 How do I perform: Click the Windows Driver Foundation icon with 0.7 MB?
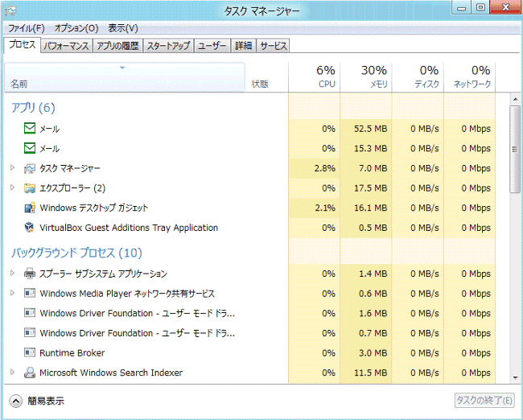point(30,332)
